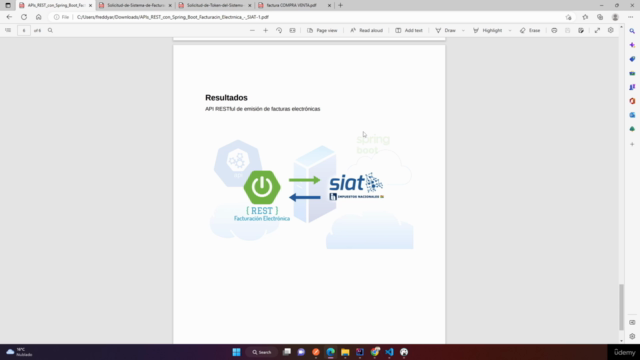Click the vertical scrollbar thumb
640x360 pixels.
pyautogui.click(x=621, y=307)
